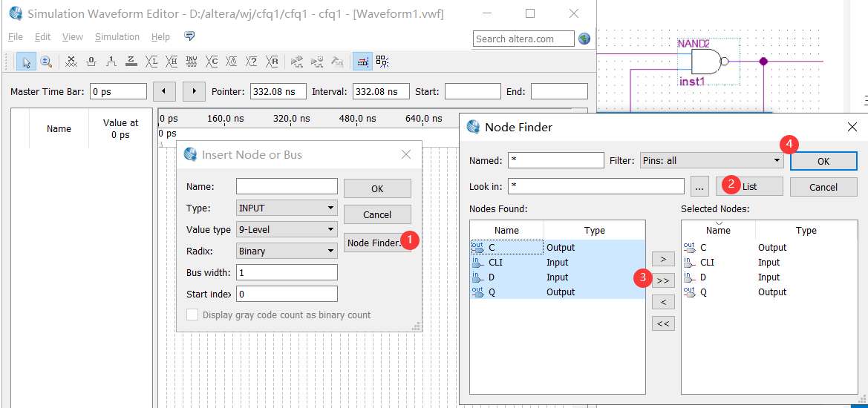This screenshot has height=408, width=868.
Task: Open the Edit menu
Action: pos(42,37)
